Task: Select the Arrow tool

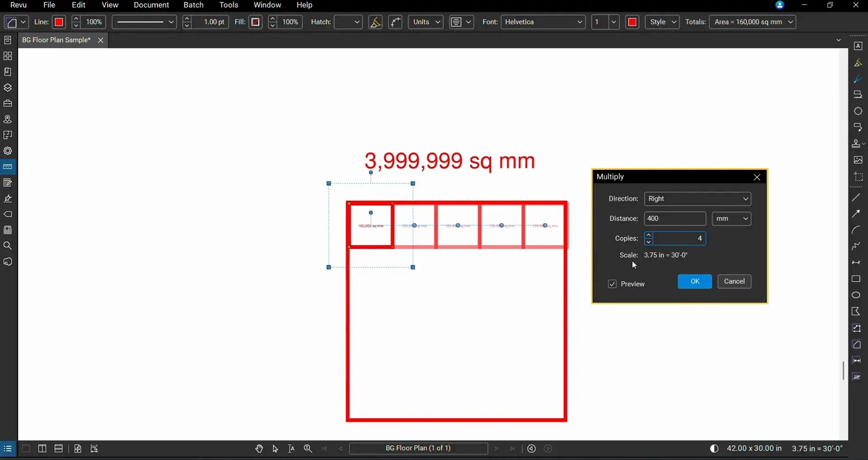Action: (856, 214)
